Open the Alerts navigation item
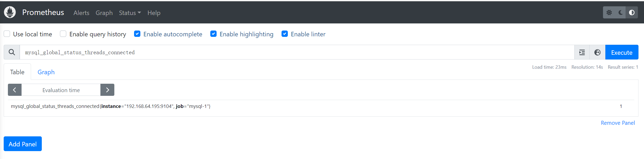 pos(81,13)
